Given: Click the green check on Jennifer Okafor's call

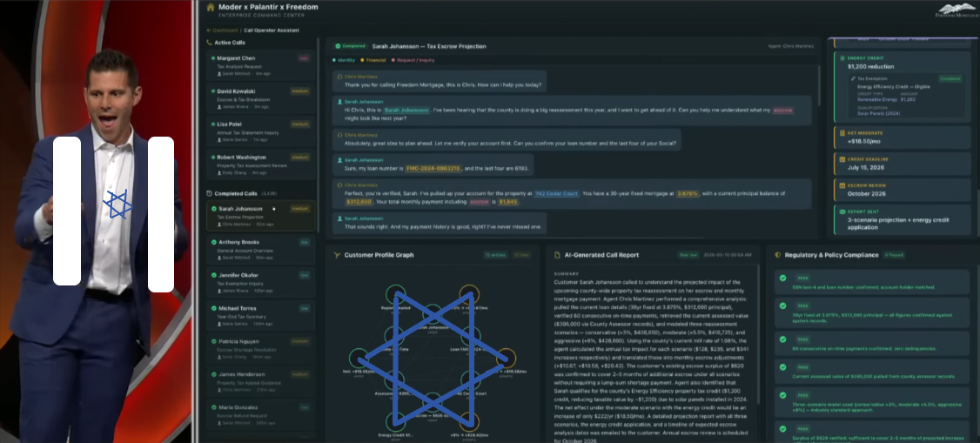Looking at the screenshot, I should point(214,275).
